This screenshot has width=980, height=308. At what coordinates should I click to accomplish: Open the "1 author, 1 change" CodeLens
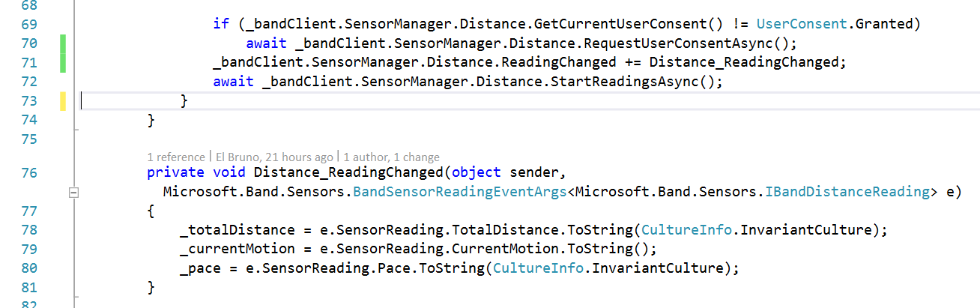392,157
